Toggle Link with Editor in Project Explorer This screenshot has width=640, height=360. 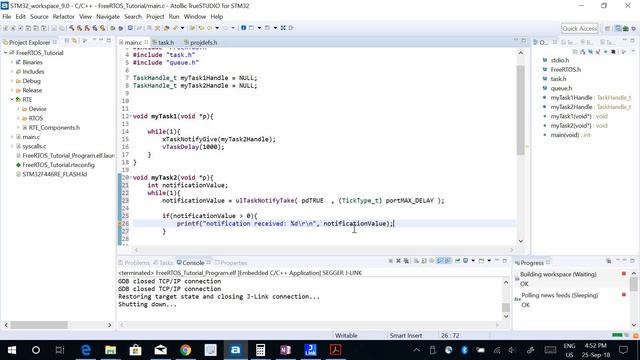point(74,41)
